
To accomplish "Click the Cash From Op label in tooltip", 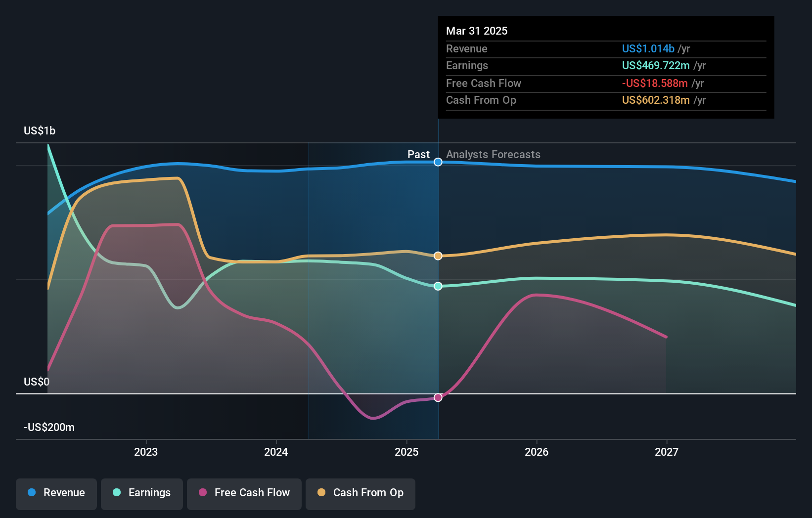I will (481, 100).
